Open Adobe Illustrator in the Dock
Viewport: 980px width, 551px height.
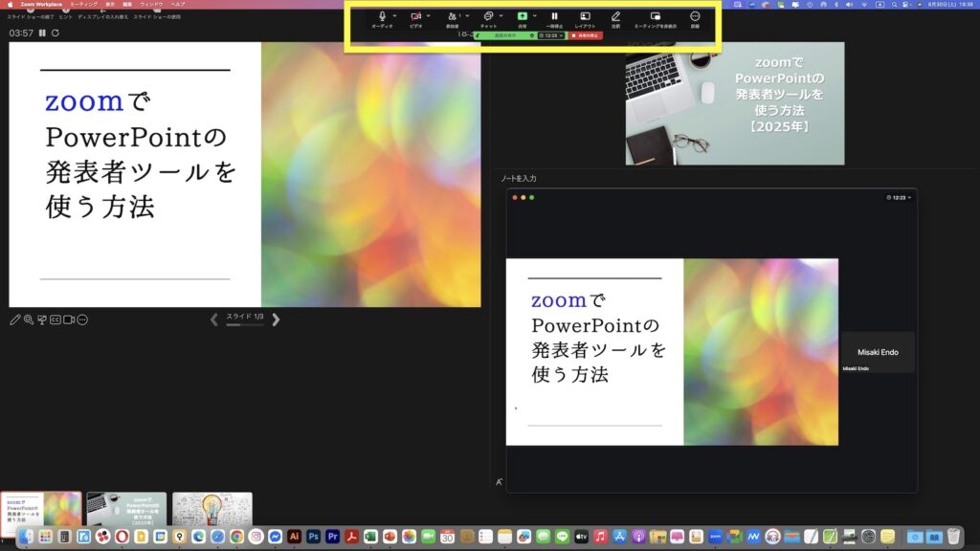[x=294, y=536]
